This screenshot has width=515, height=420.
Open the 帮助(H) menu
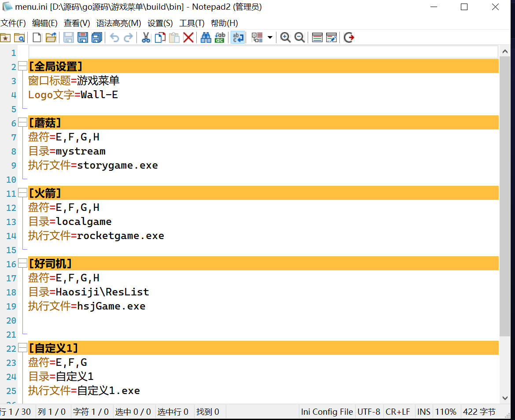pyautogui.click(x=224, y=23)
